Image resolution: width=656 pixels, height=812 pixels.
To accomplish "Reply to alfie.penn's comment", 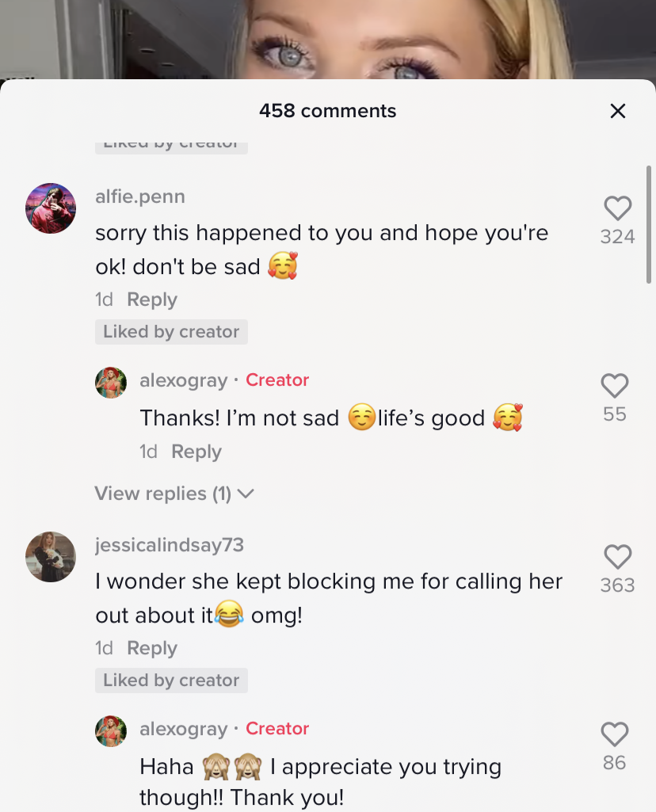I will pos(152,299).
